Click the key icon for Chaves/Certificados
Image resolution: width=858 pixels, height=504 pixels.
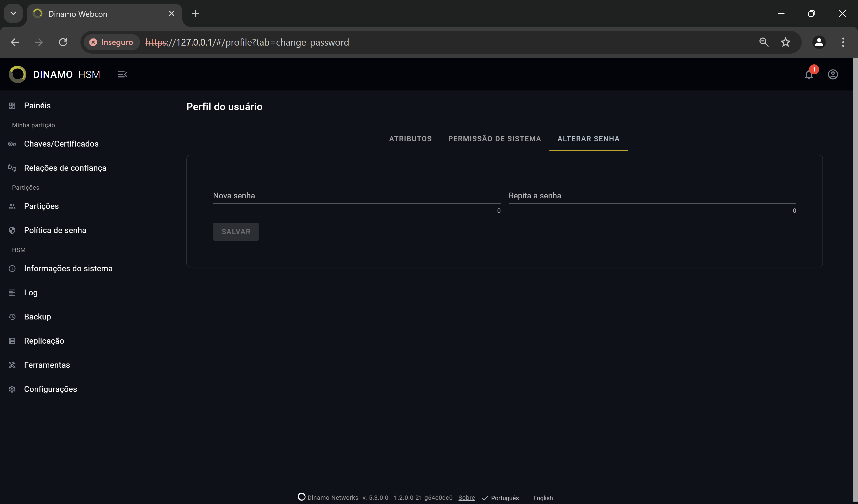coord(12,144)
